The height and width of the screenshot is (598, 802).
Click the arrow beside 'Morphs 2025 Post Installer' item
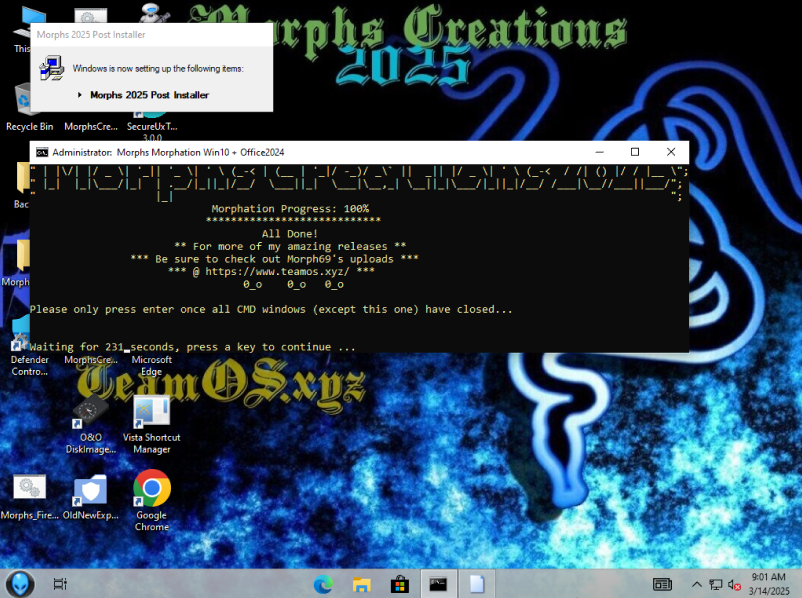point(80,95)
